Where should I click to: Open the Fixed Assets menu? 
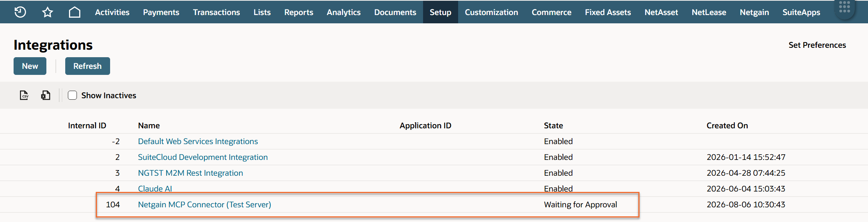608,12
